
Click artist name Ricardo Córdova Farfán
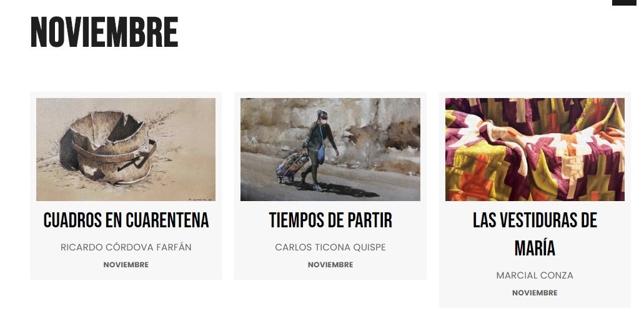point(126,247)
